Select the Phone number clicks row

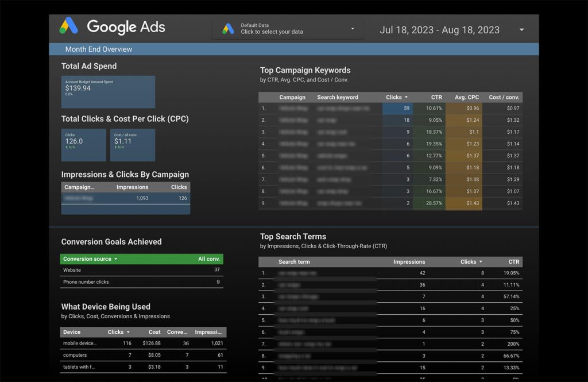(141, 282)
